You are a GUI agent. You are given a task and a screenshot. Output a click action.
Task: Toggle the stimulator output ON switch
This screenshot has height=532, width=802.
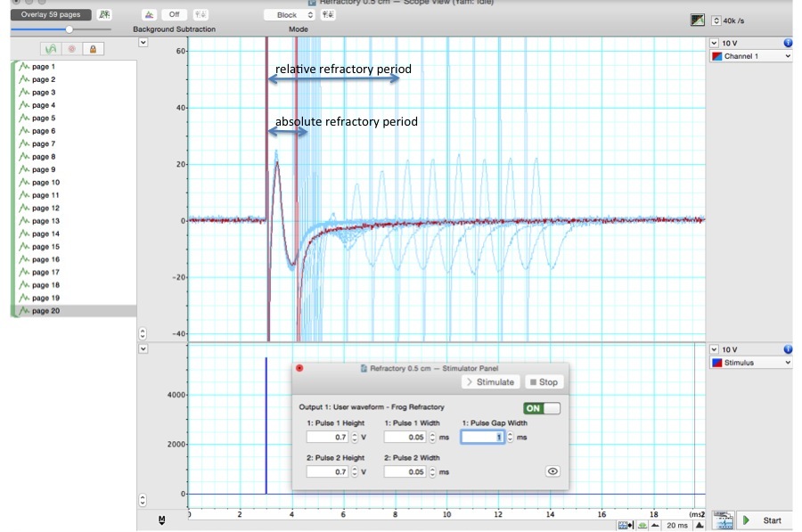pyautogui.click(x=542, y=407)
